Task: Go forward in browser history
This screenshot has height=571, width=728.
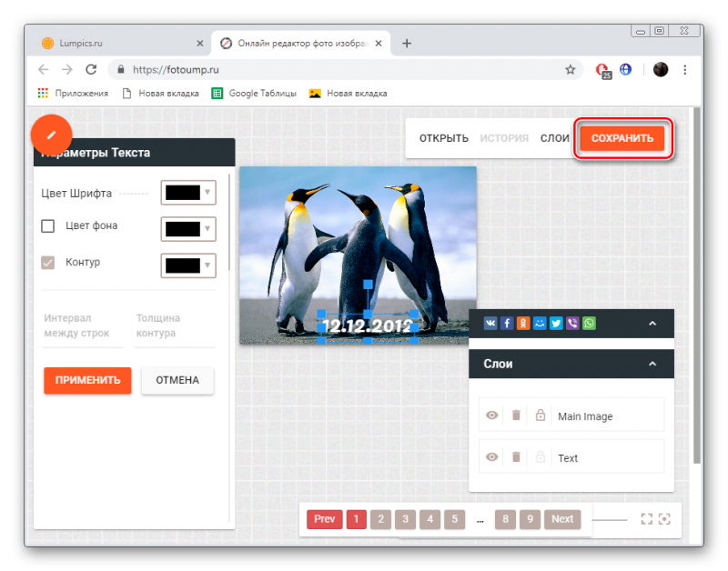Action: [x=67, y=70]
